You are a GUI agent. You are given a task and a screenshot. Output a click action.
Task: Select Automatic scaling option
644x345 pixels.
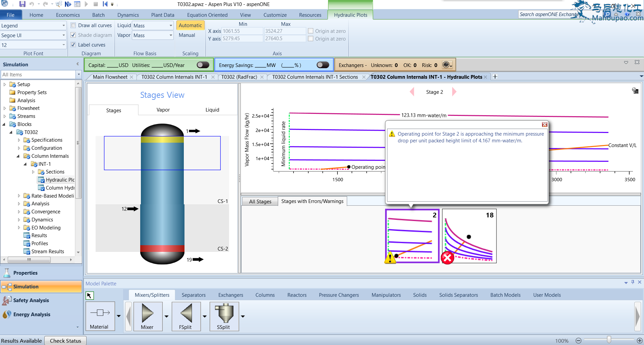pyautogui.click(x=190, y=25)
